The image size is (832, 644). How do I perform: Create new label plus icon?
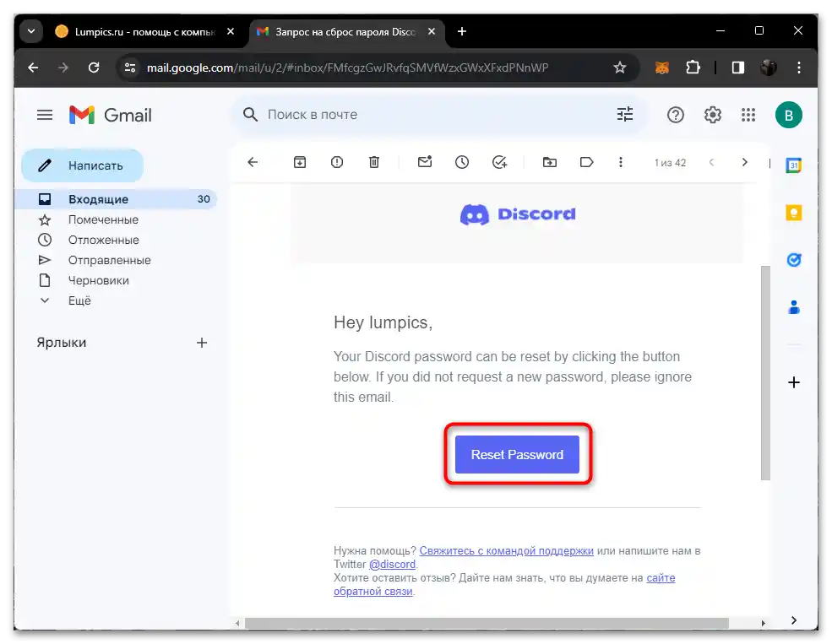coord(202,343)
